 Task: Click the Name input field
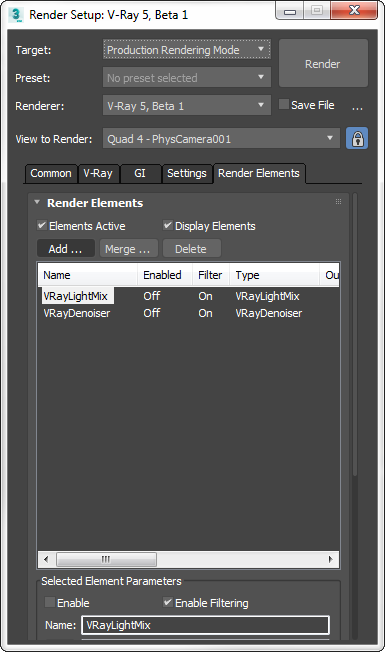pos(205,625)
